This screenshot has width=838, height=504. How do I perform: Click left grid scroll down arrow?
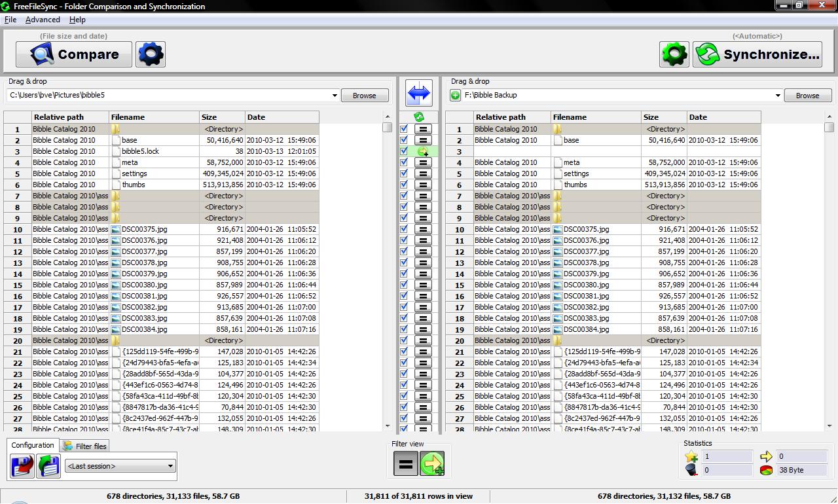pos(388,426)
